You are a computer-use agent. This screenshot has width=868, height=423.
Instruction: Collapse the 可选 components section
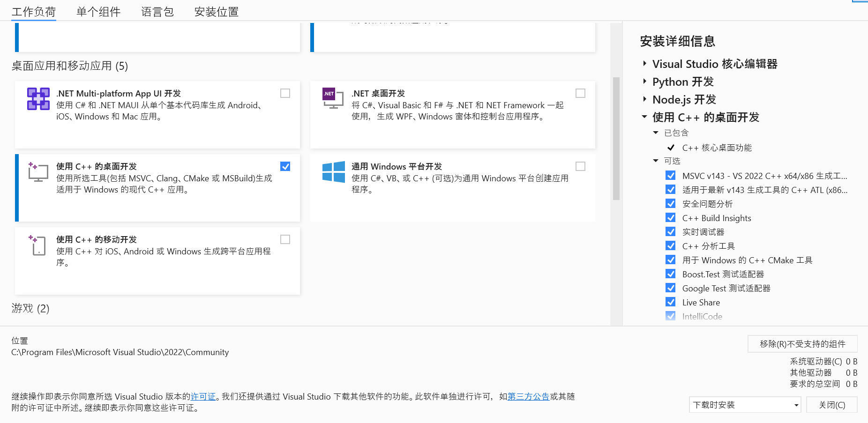pyautogui.click(x=656, y=161)
